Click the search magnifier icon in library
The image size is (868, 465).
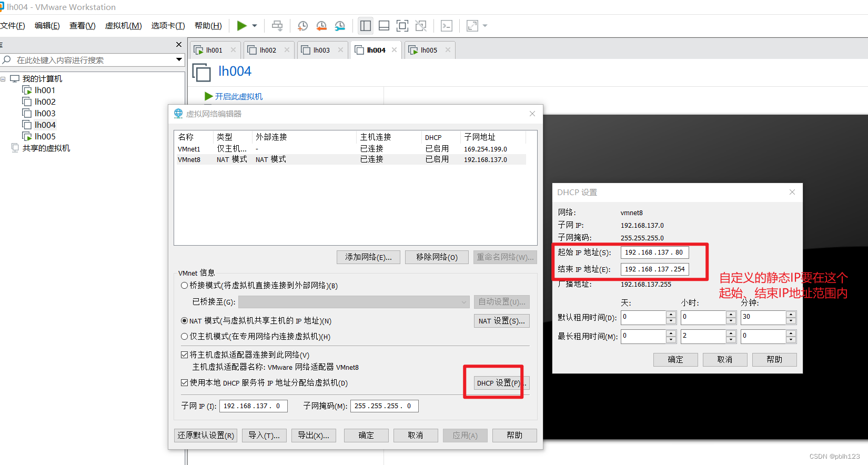(7, 60)
